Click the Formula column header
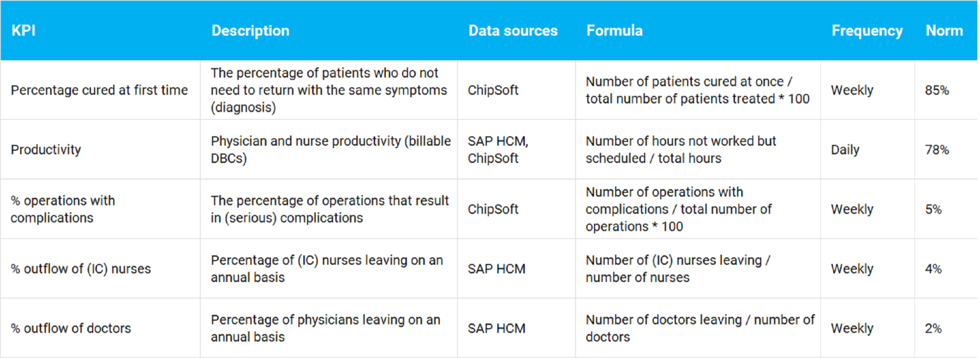This screenshot has height=358, width=980. coord(614,31)
